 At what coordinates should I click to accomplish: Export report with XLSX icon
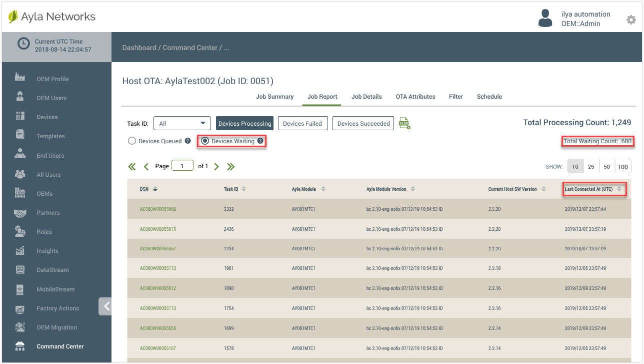[404, 123]
